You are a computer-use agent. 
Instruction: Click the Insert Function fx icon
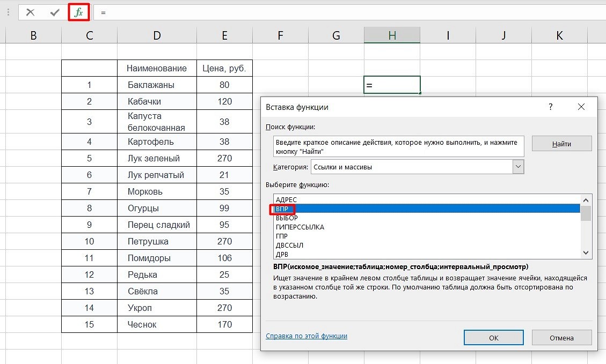pos(78,12)
